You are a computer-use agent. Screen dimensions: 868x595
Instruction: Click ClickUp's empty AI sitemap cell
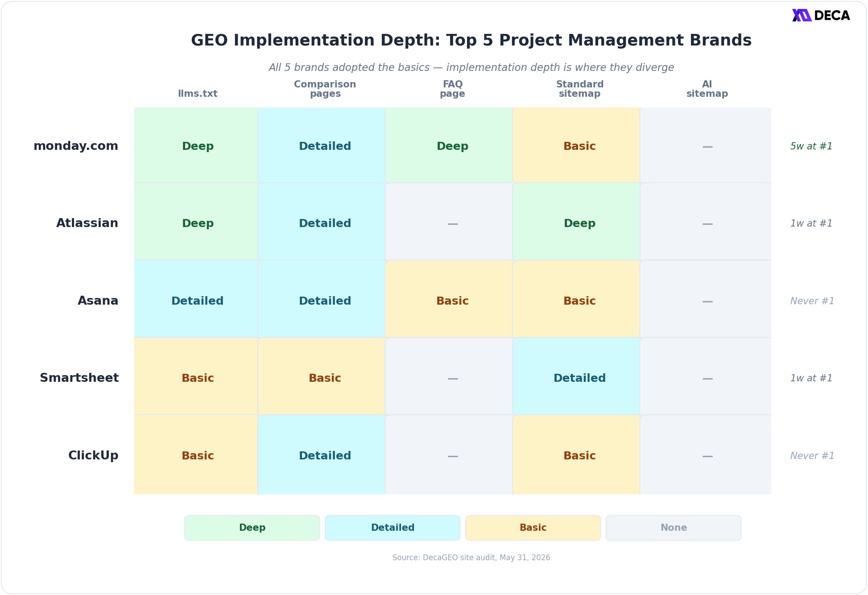pos(706,455)
